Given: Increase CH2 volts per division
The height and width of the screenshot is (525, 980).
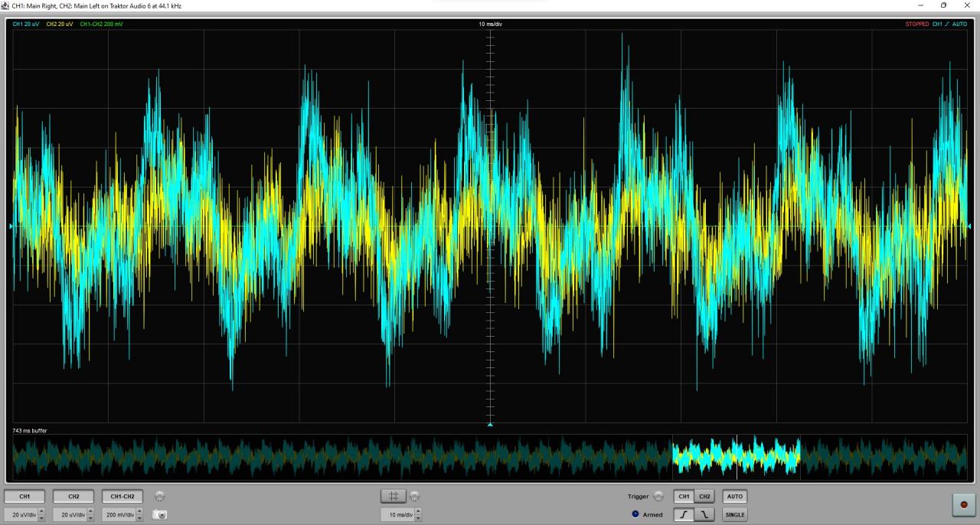Looking at the screenshot, I should click(x=90, y=512).
